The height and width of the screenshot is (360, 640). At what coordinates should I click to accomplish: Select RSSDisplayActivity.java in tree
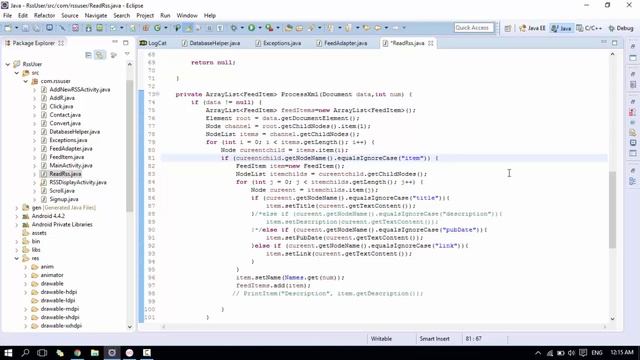78,182
